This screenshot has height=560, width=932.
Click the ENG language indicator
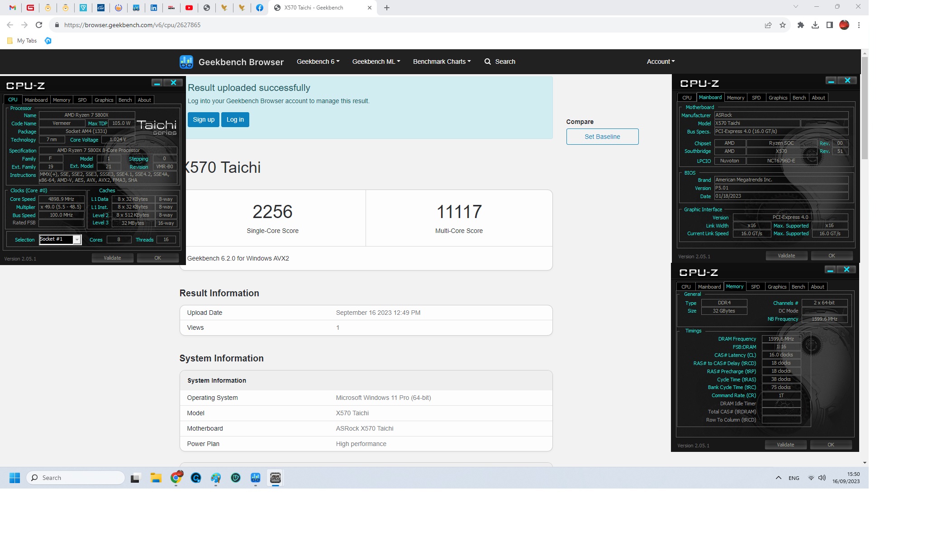pos(794,478)
